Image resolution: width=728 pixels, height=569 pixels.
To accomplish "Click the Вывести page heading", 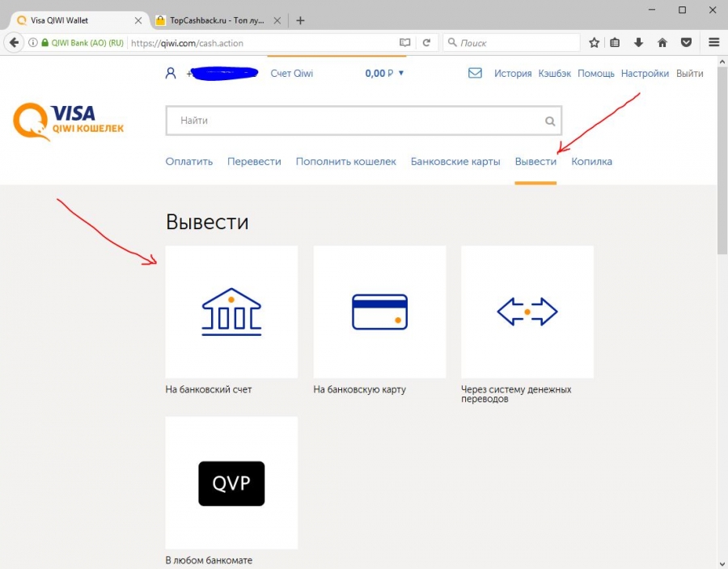I will pos(207,222).
